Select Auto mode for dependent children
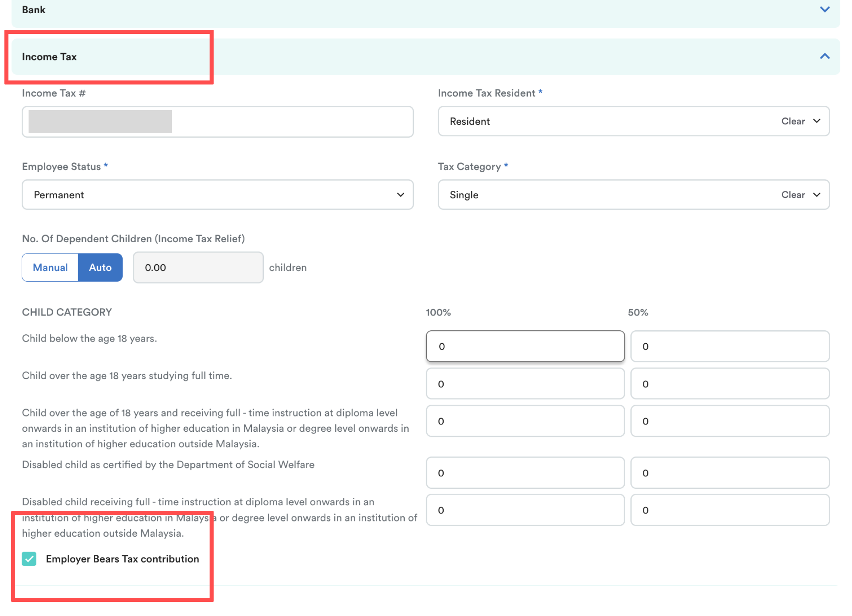The image size is (852, 616). tap(100, 268)
